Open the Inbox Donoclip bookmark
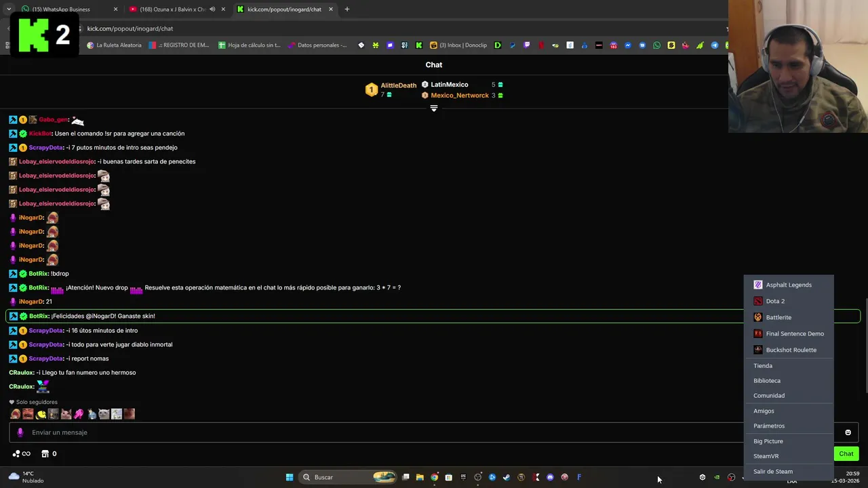This screenshot has height=488, width=868. (x=458, y=45)
